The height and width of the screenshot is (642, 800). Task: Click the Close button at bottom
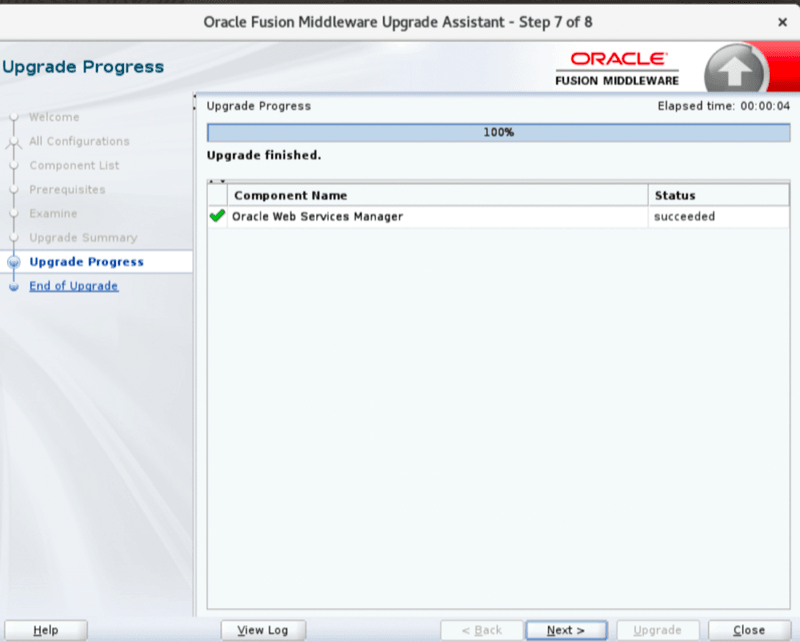(749, 630)
